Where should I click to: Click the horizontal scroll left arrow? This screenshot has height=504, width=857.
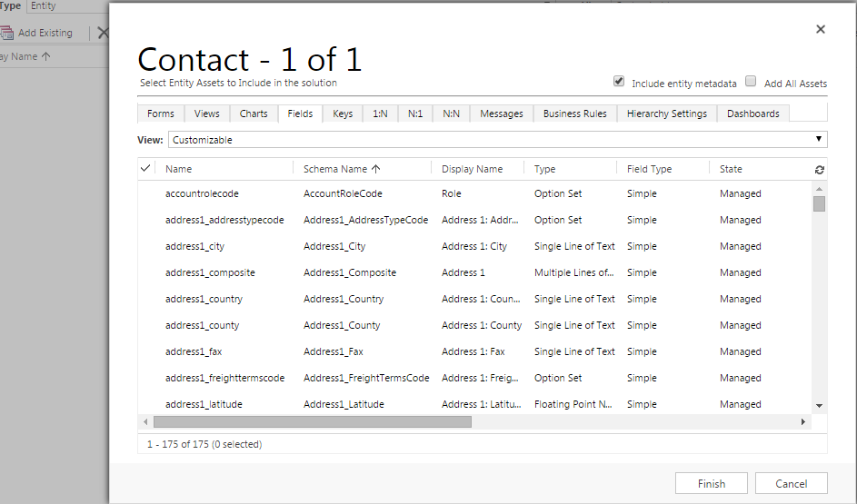pos(145,422)
